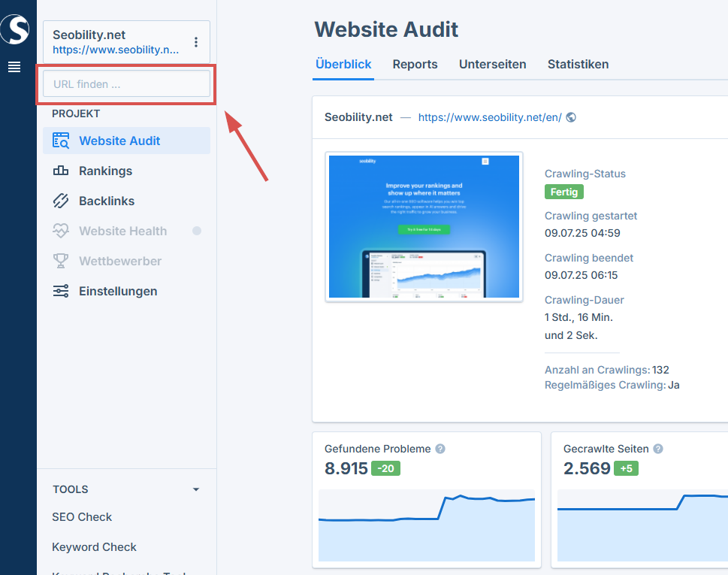Click the PROJEKT section header
Image resolution: width=728 pixels, height=575 pixels.
tap(76, 113)
